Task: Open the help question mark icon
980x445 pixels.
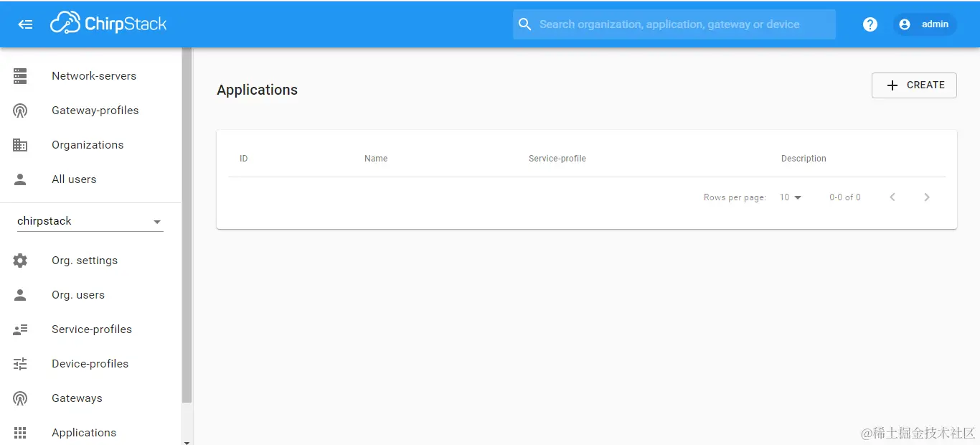Action: (x=870, y=24)
